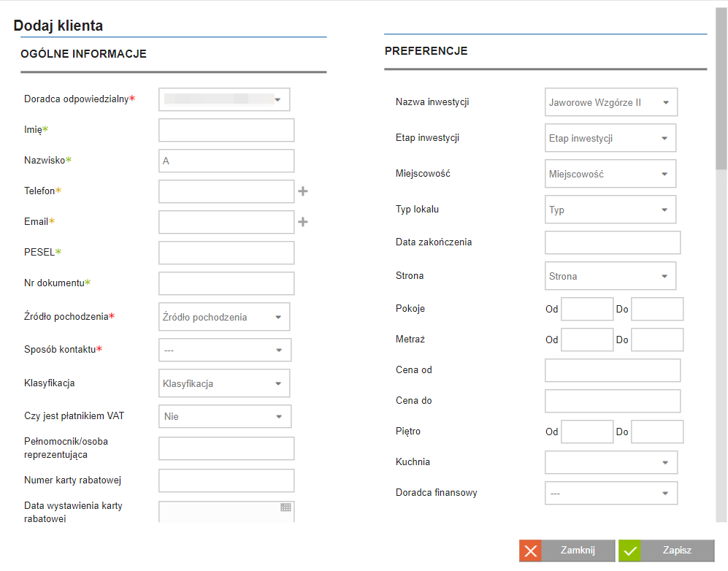Focus the Email input field
The image size is (728, 571).
tap(226, 222)
